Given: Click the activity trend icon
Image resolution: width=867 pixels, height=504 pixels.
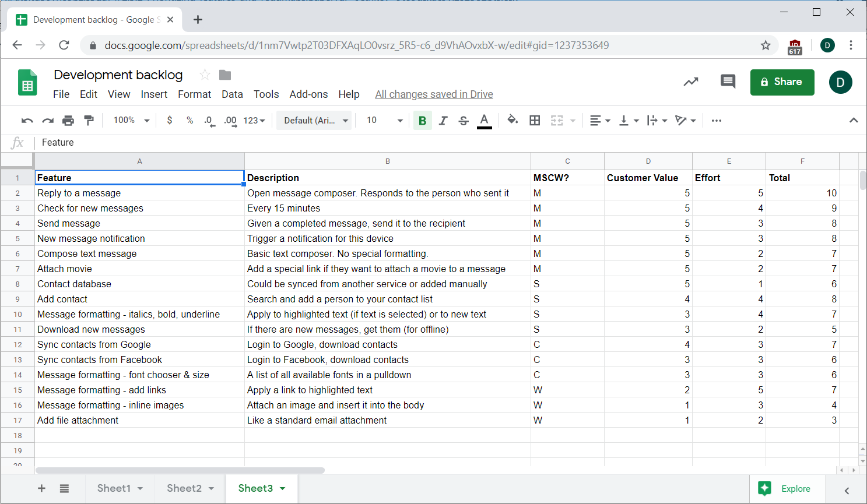Looking at the screenshot, I should pos(691,82).
